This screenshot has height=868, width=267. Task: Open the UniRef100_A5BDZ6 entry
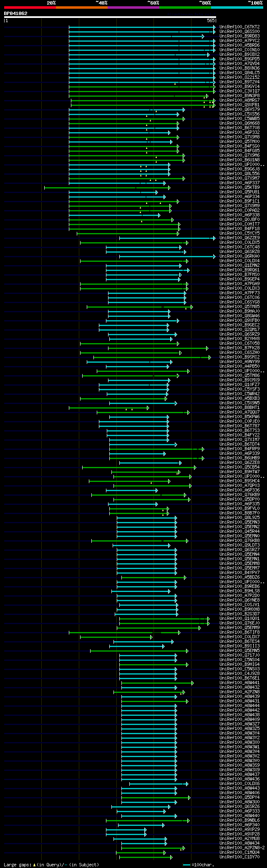point(239,577)
